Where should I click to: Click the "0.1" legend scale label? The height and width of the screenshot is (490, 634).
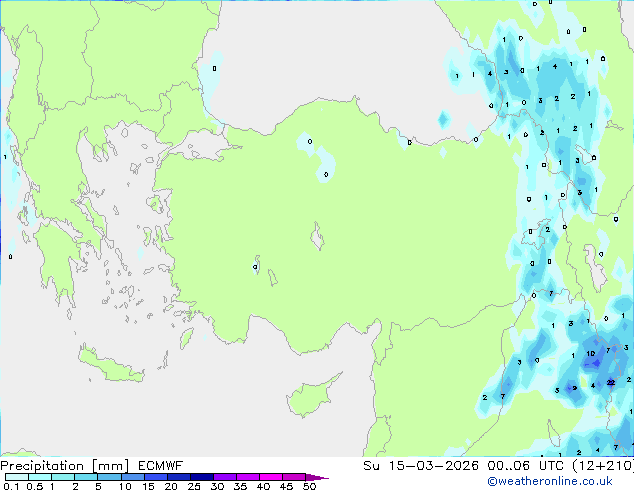(11, 486)
